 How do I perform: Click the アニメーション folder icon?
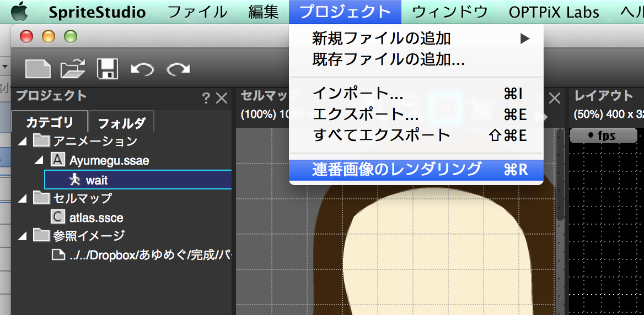click(41, 140)
